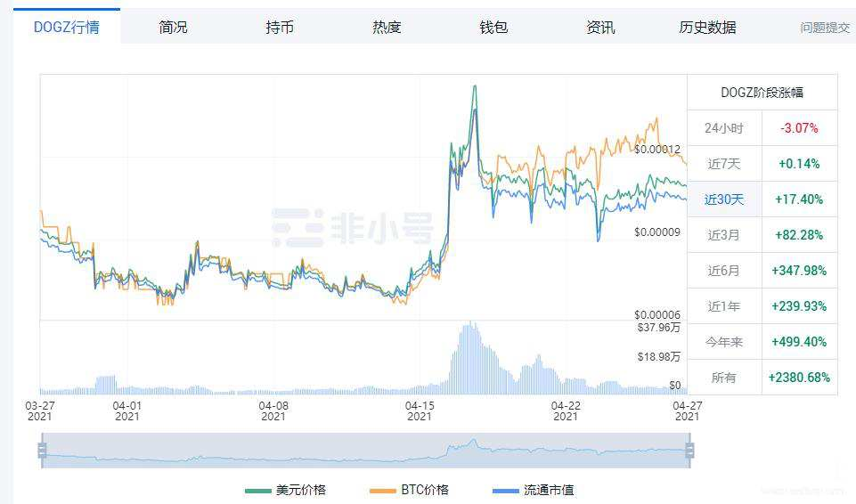Toggle the 美元价格 legend series
This screenshot has width=856, height=504.
click(x=286, y=490)
